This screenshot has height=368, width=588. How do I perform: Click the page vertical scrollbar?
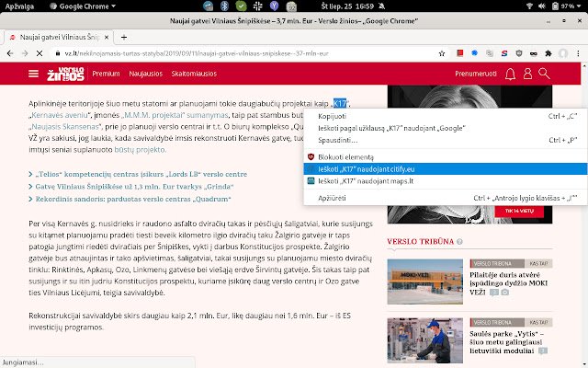(x=584, y=214)
